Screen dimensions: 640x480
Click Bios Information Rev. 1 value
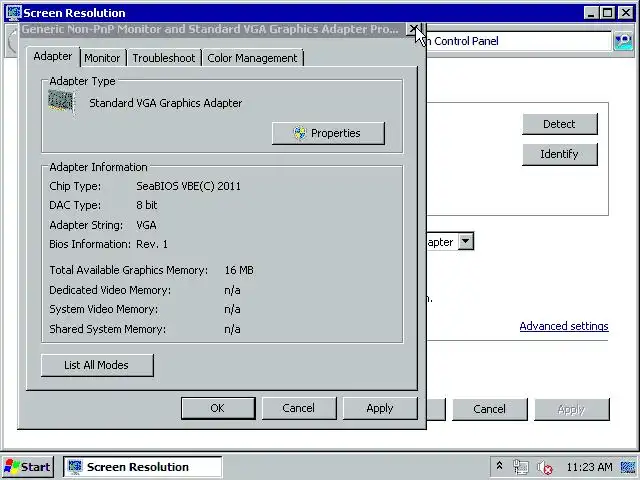[152, 244]
